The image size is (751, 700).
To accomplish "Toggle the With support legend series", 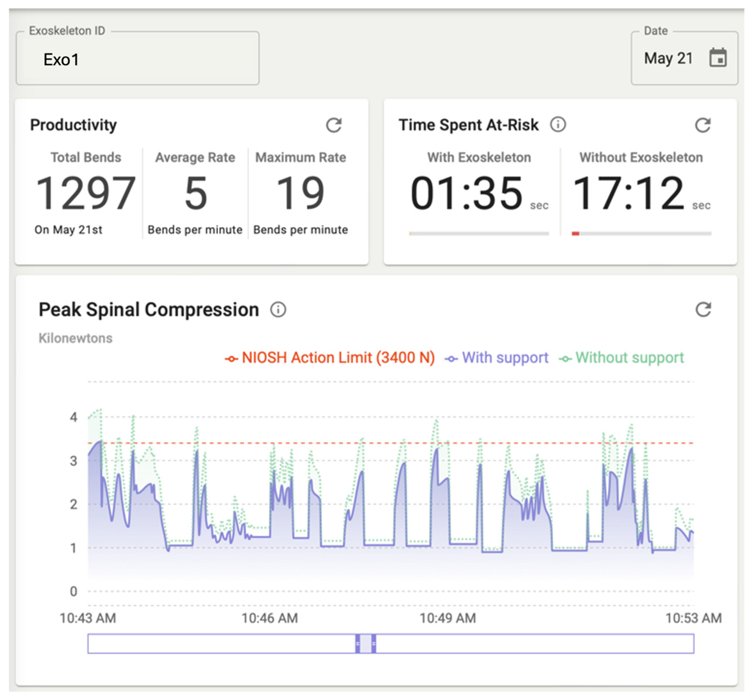I will point(496,358).
